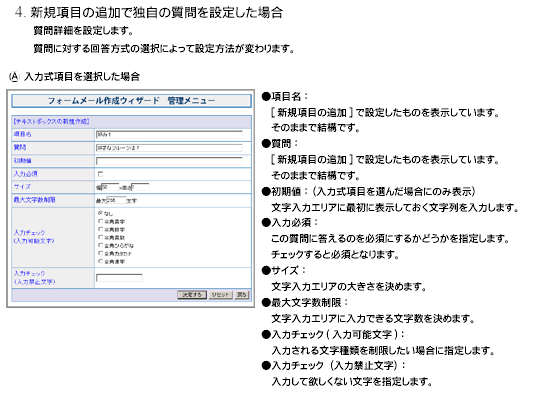Click the 入力チェック(入力禁止文字) row label in form
Viewport: 538px width, 395px height.
(x=34, y=278)
